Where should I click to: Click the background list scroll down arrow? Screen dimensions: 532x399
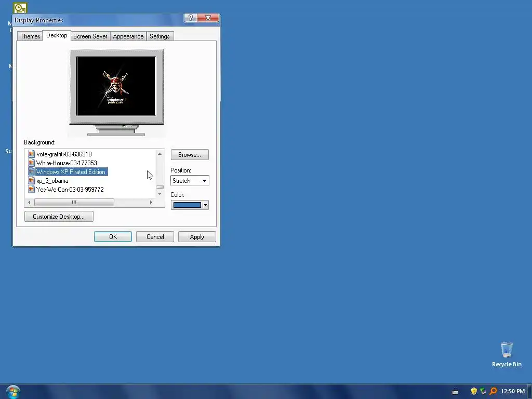coord(159,194)
